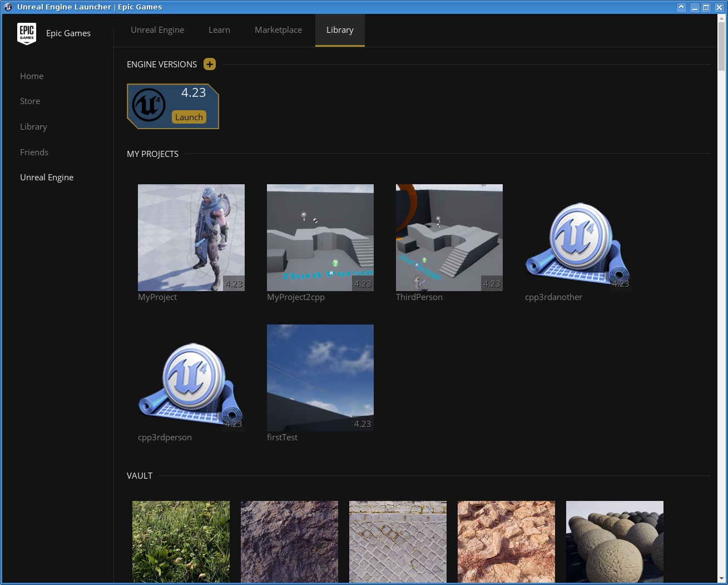The height and width of the screenshot is (585, 728).
Task: Launch Unreal Engine 4.23
Action: point(189,117)
